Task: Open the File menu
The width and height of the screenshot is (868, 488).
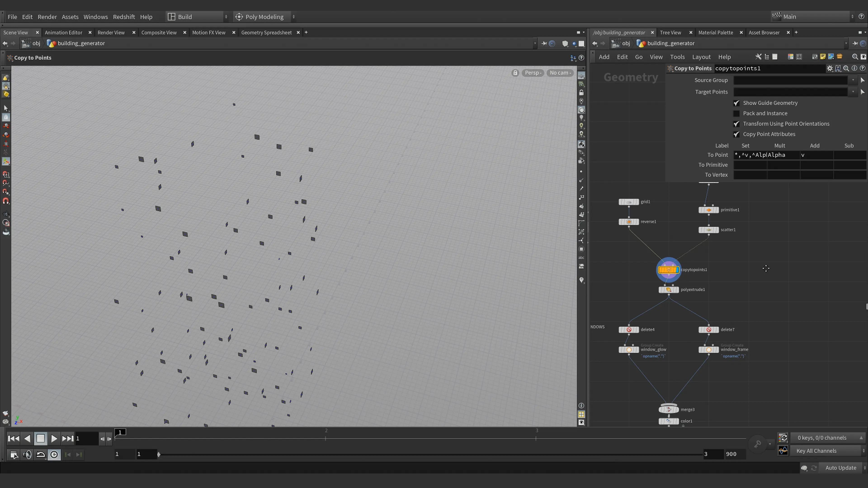Action: click(x=12, y=17)
